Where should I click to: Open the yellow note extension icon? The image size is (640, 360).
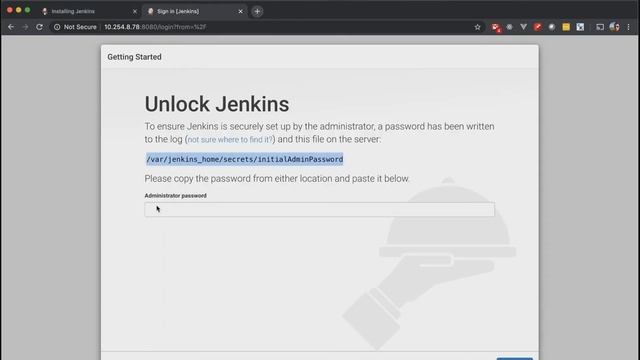click(x=566, y=27)
